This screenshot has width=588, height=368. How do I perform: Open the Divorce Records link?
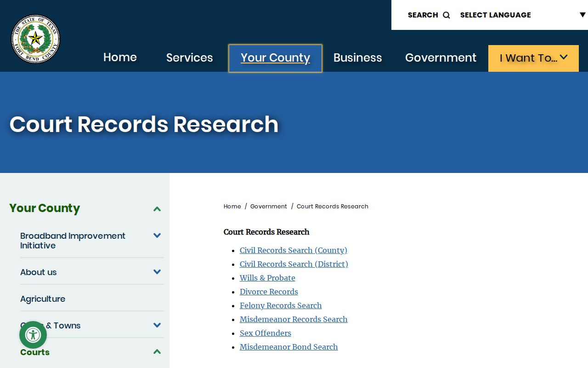click(269, 292)
